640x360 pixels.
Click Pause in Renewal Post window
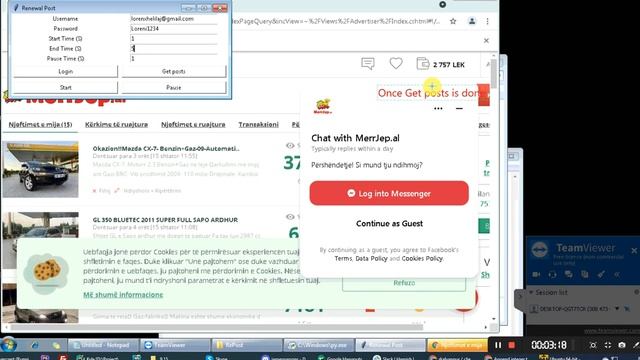[x=173, y=87]
